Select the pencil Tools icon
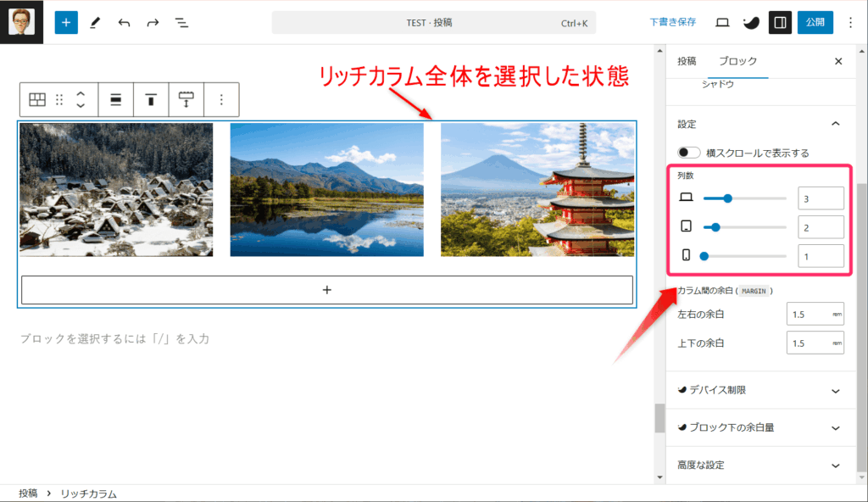 [x=95, y=22]
